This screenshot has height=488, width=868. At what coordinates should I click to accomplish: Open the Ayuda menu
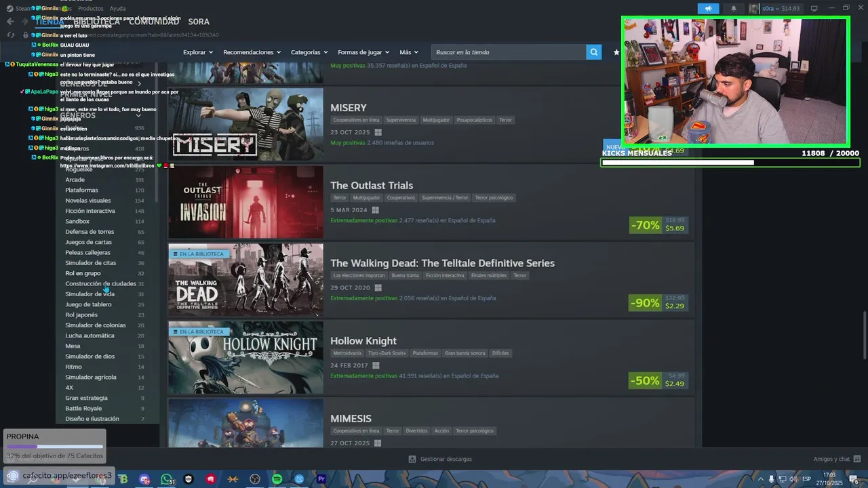coord(117,9)
